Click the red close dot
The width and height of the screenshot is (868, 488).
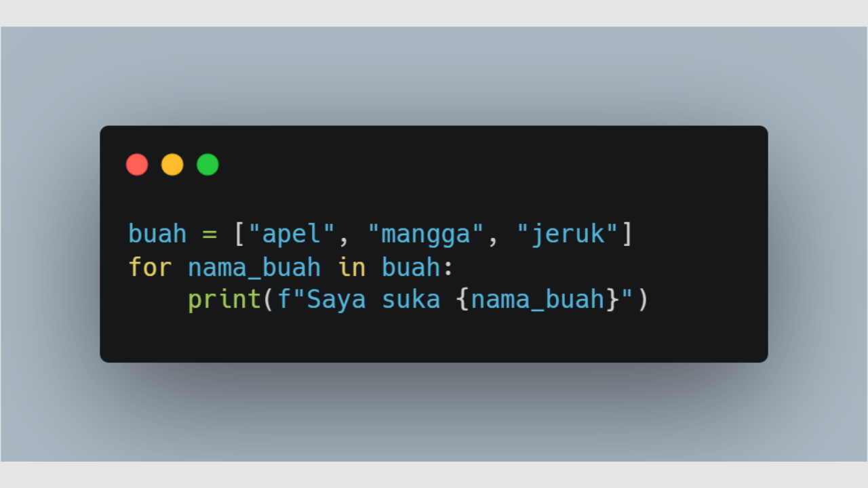137,165
